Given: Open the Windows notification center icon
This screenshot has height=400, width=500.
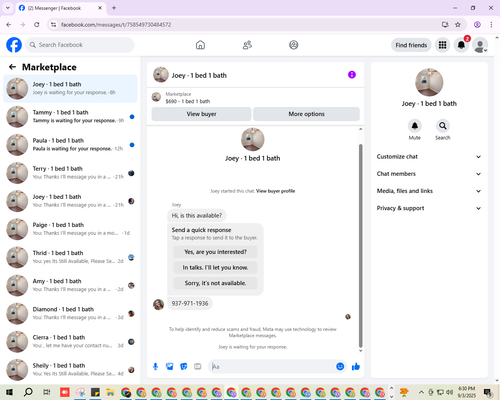Looking at the screenshot, I should coord(488,392).
